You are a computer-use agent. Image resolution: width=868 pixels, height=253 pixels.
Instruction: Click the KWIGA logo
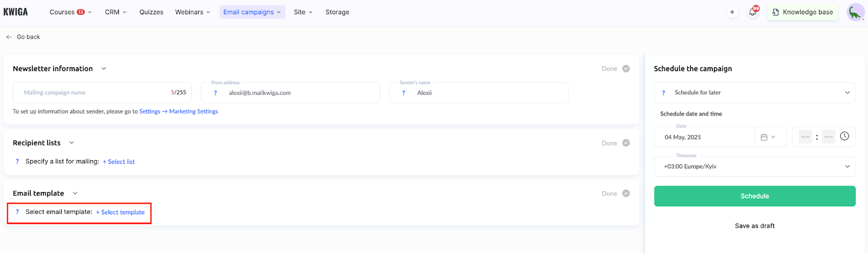[15, 12]
